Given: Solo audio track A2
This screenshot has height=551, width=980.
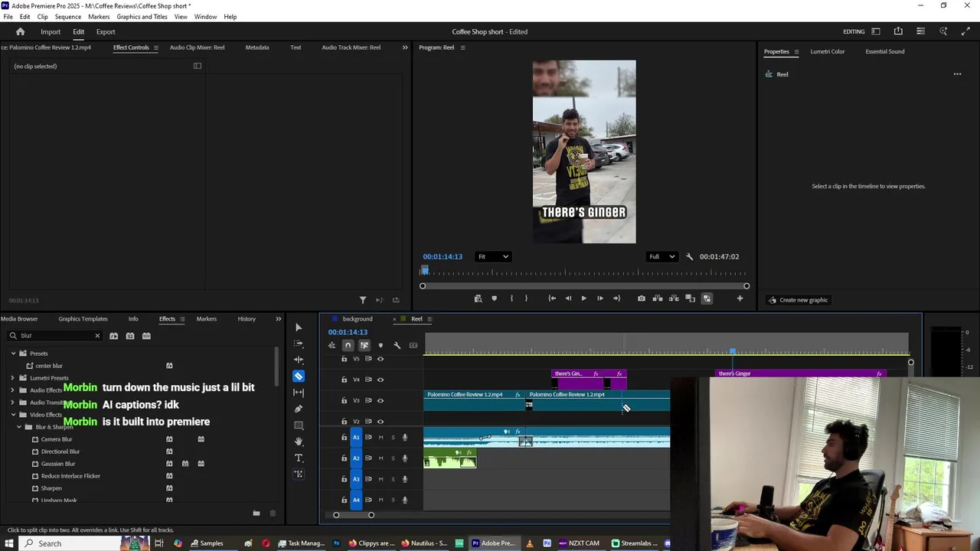Looking at the screenshot, I should click(x=393, y=458).
